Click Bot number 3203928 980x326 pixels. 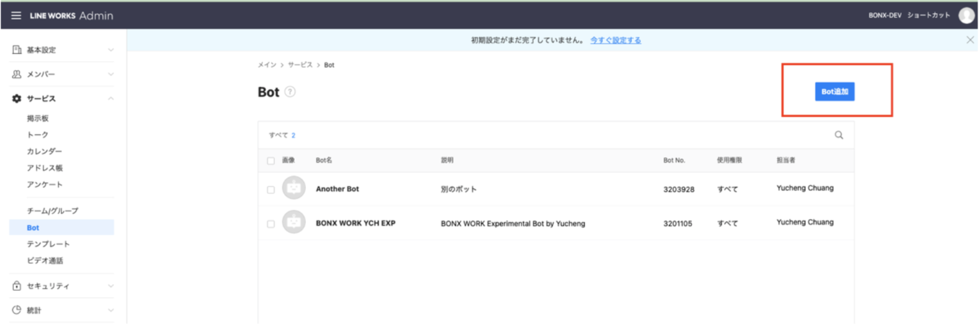pyautogui.click(x=679, y=190)
